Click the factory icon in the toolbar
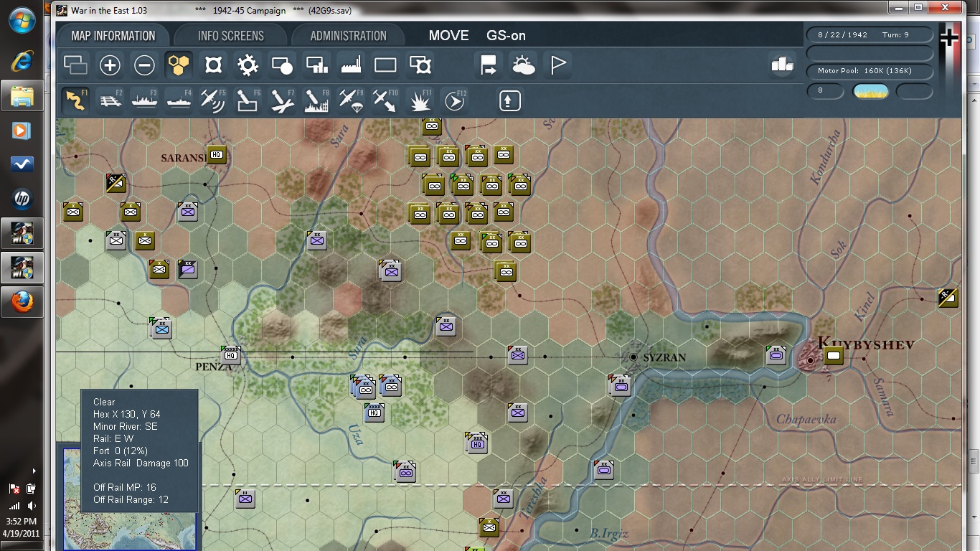The image size is (980, 551). 351,66
